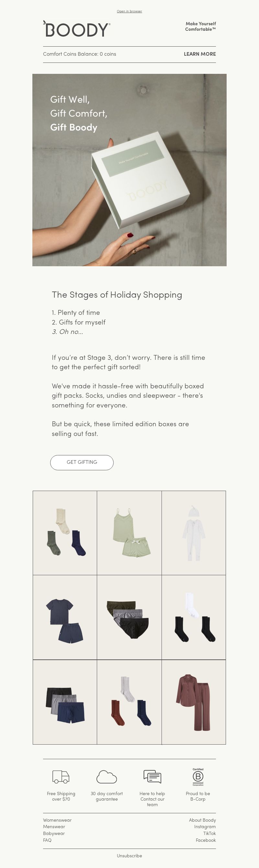The width and height of the screenshot is (259, 868).
Task: Click the free shipping truck icon
Action: pyautogui.click(x=61, y=777)
